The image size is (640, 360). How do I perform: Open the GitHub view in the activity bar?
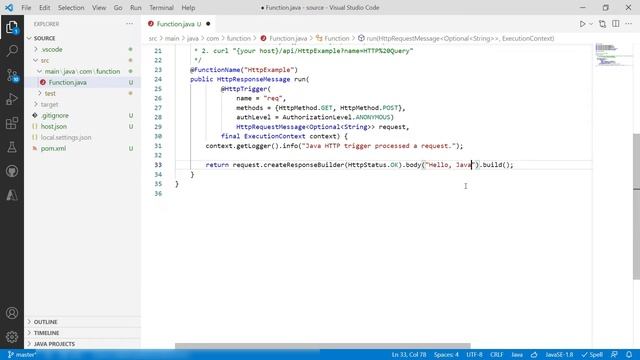pyautogui.click(x=12, y=171)
